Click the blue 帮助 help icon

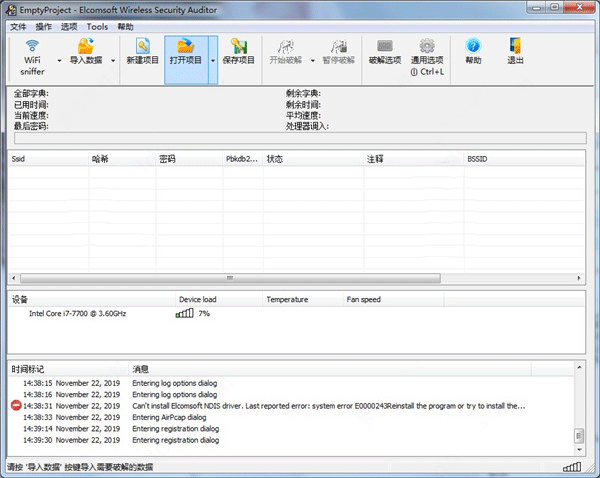[473, 46]
